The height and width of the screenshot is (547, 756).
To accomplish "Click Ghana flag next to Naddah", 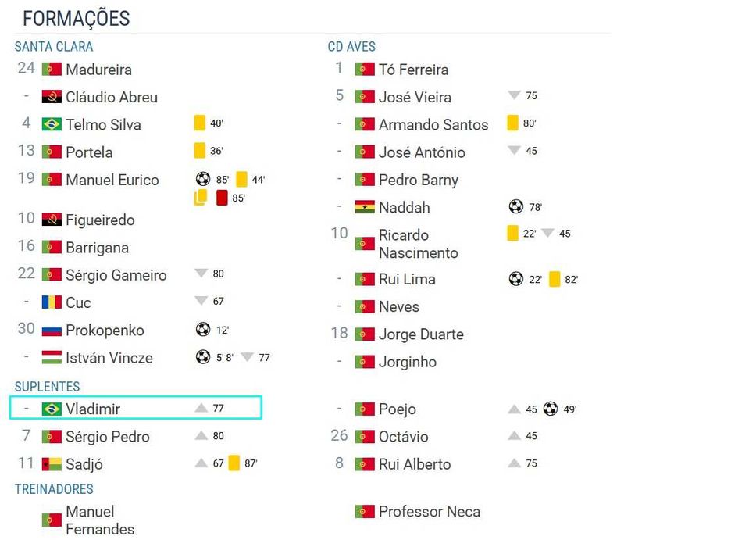I will [365, 207].
